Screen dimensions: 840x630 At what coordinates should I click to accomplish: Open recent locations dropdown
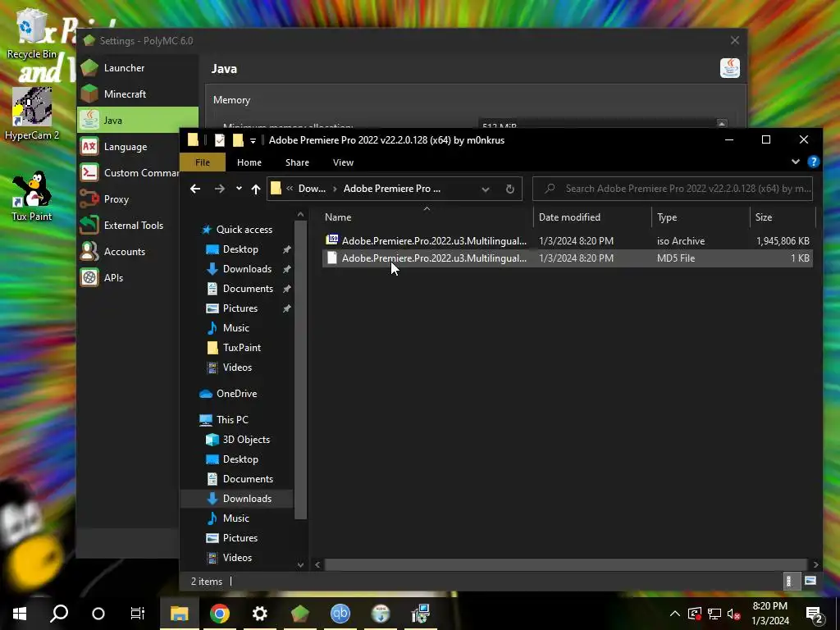239,189
